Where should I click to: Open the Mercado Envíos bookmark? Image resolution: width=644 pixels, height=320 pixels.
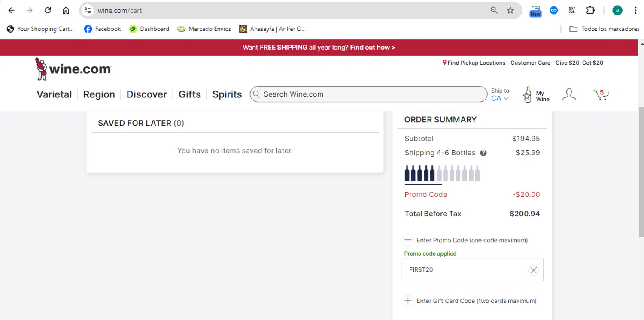tap(204, 29)
